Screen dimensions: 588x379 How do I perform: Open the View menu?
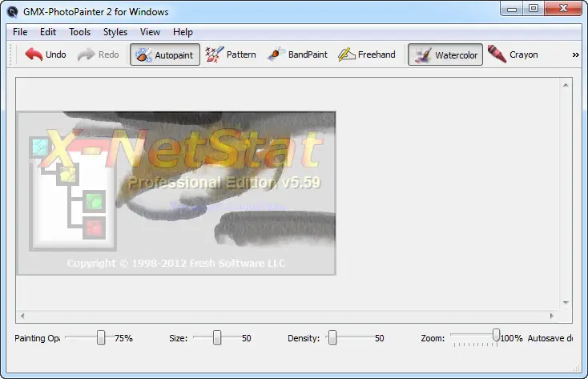[150, 32]
